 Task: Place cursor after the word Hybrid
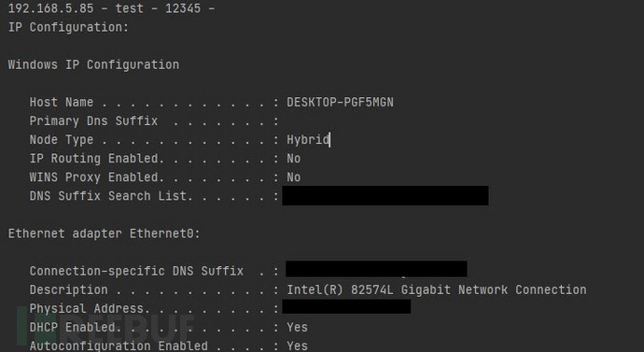coord(329,140)
